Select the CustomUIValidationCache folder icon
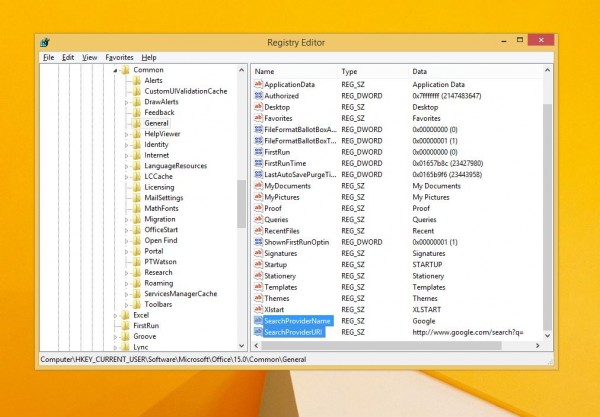The image size is (600, 417). pyautogui.click(x=137, y=91)
